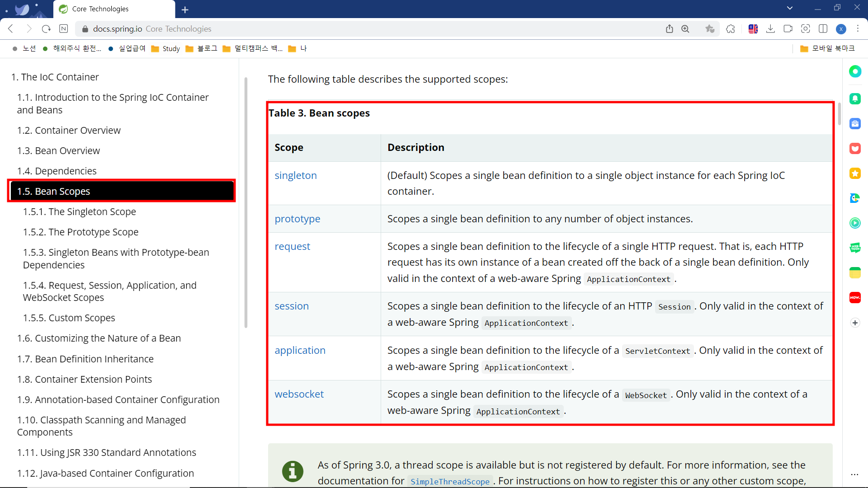Click the zoom magnifier icon in address bar
The width and height of the screenshot is (868, 488).
tap(685, 29)
